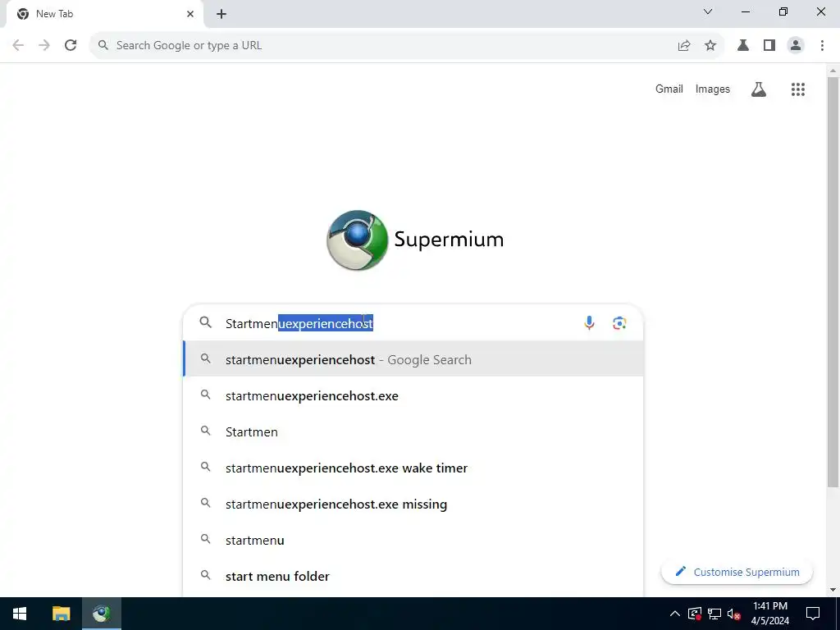Choose startmenuexperiencehost.exe missing suggestion
The width and height of the screenshot is (840, 630).
coord(413,504)
